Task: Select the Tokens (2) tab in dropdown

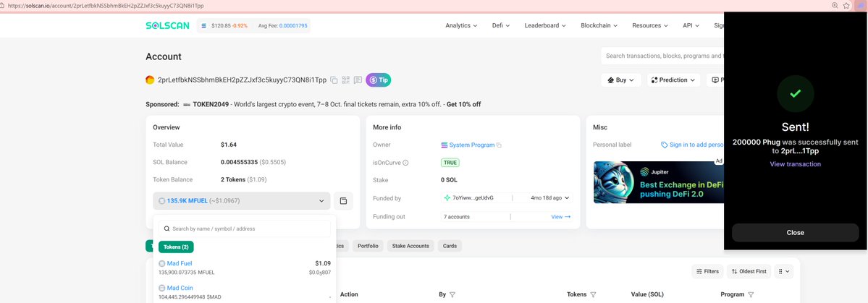Action: [176, 247]
